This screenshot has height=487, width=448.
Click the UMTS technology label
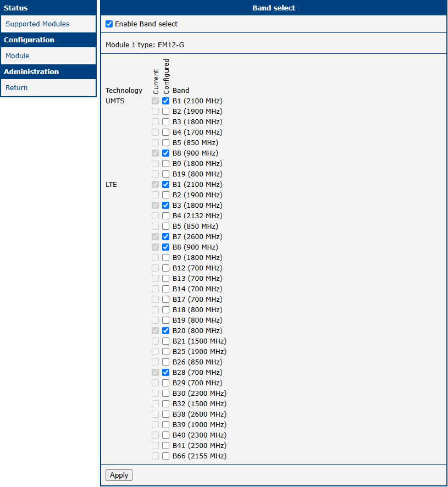[x=115, y=101]
